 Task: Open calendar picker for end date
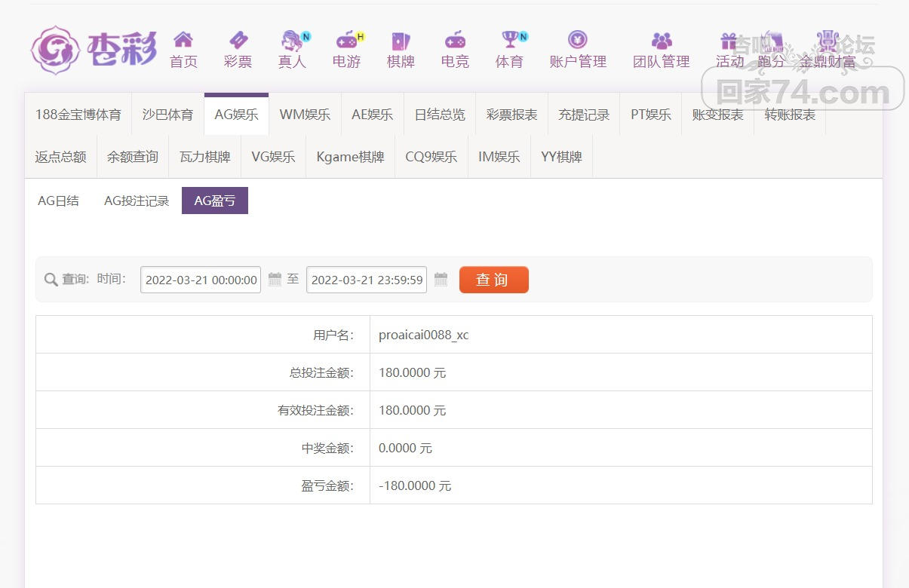click(x=441, y=280)
